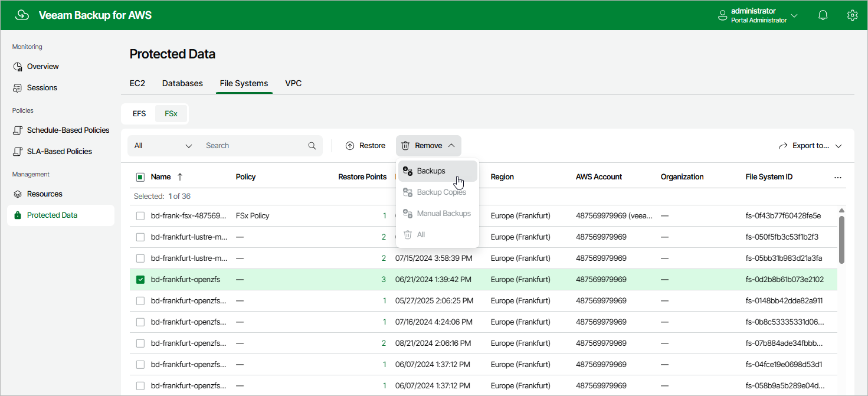Click the Overview sidebar icon
This screenshot has width=868, height=396.
(x=18, y=67)
